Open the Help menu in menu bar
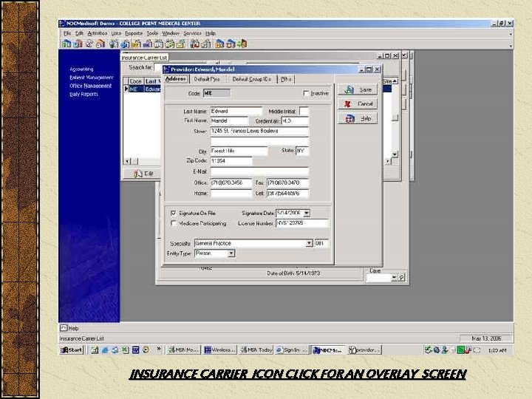 [x=210, y=33]
